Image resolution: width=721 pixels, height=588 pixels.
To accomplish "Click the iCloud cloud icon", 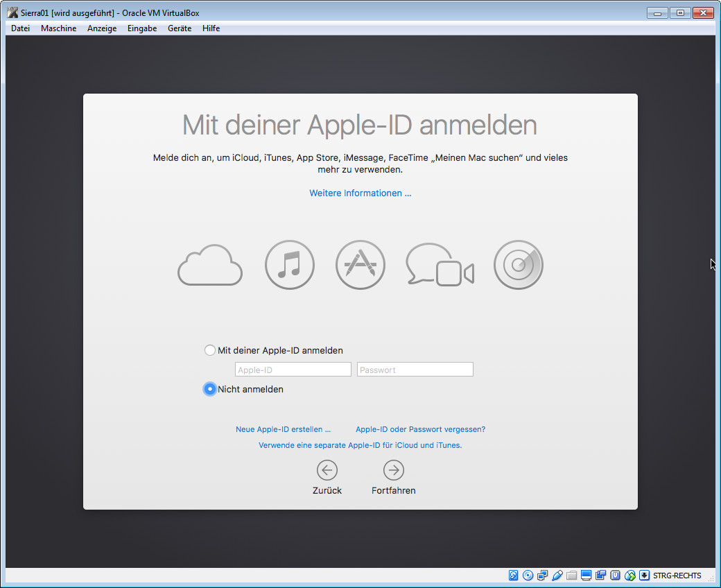I will tap(210, 266).
